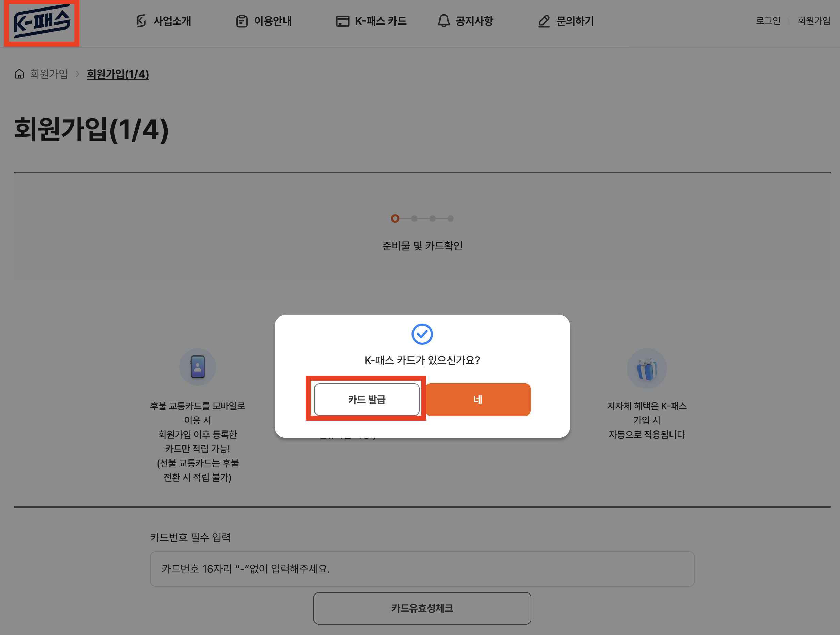840x635 pixels.
Task: Click the 문의하기 pencil icon
Action: pos(544,21)
